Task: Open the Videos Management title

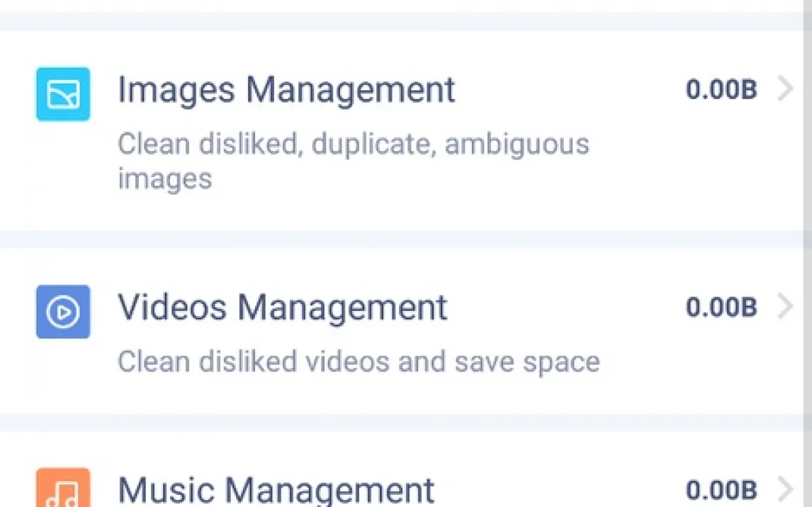Action: pyautogui.click(x=283, y=307)
